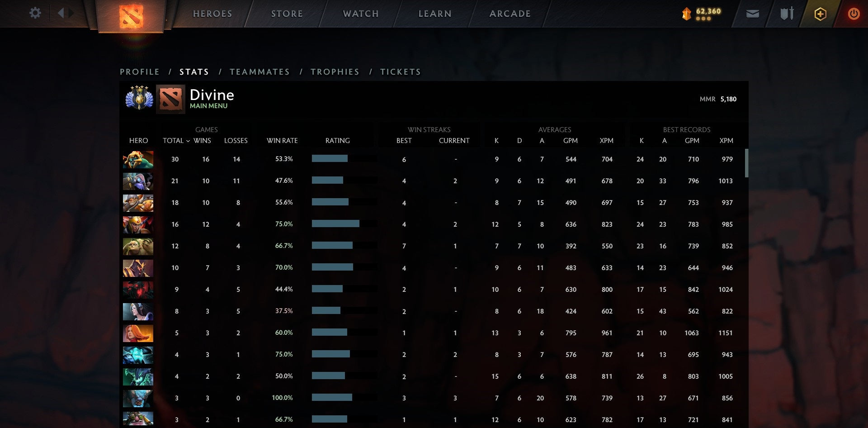Sort by the TOTAL games column arrow

(188, 141)
